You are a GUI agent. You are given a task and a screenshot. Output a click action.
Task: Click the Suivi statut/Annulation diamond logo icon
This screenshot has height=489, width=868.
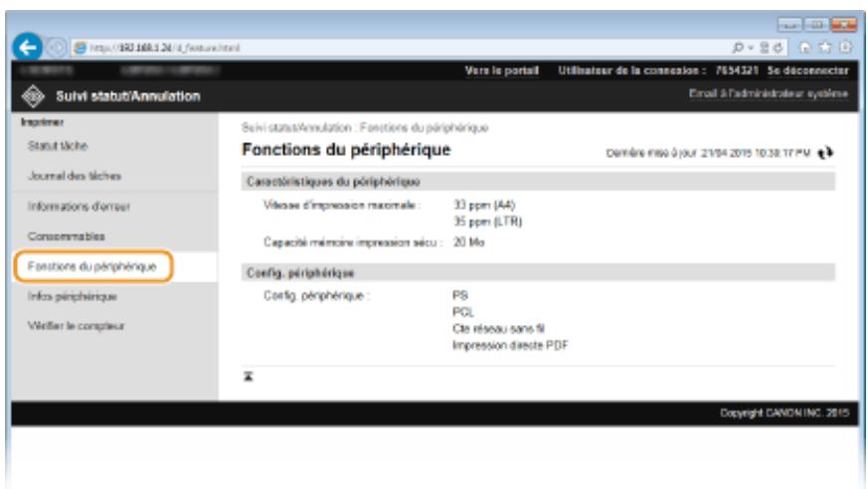point(33,96)
